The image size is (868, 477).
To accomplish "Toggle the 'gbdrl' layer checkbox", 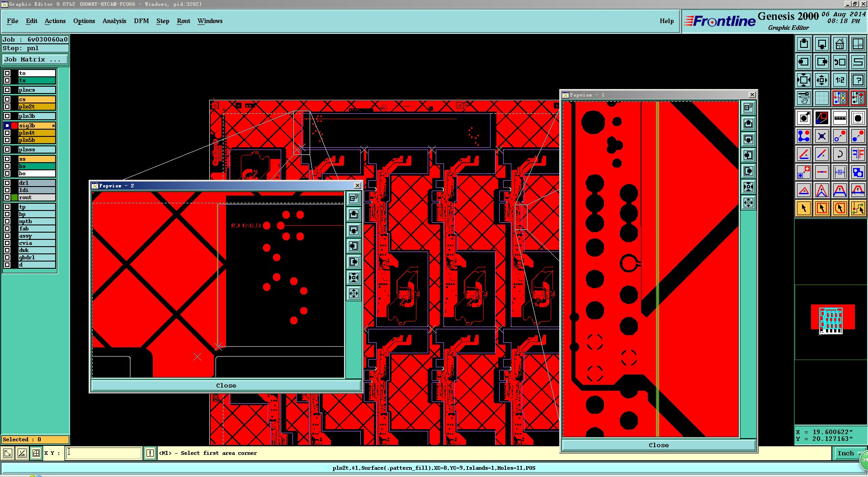I will coord(7,257).
